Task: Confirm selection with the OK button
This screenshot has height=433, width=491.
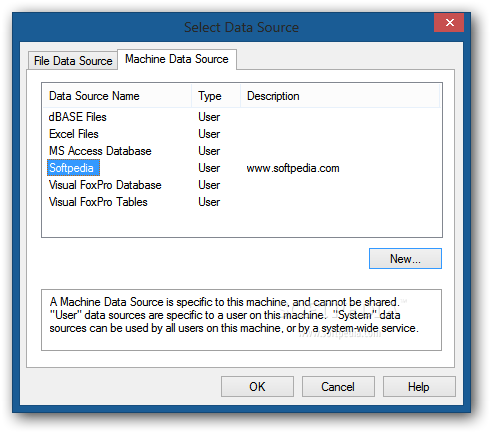Action: tap(257, 387)
